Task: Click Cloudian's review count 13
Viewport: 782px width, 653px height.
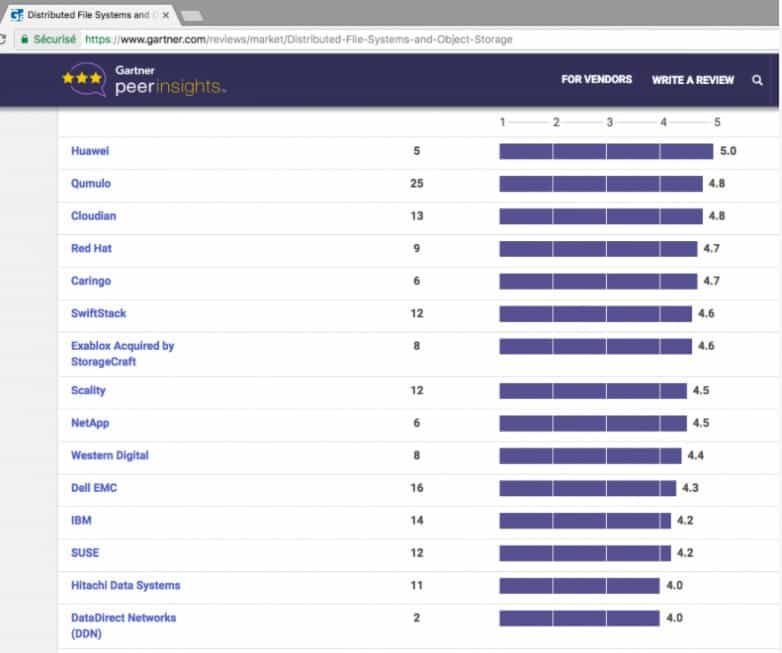Action: (x=417, y=216)
